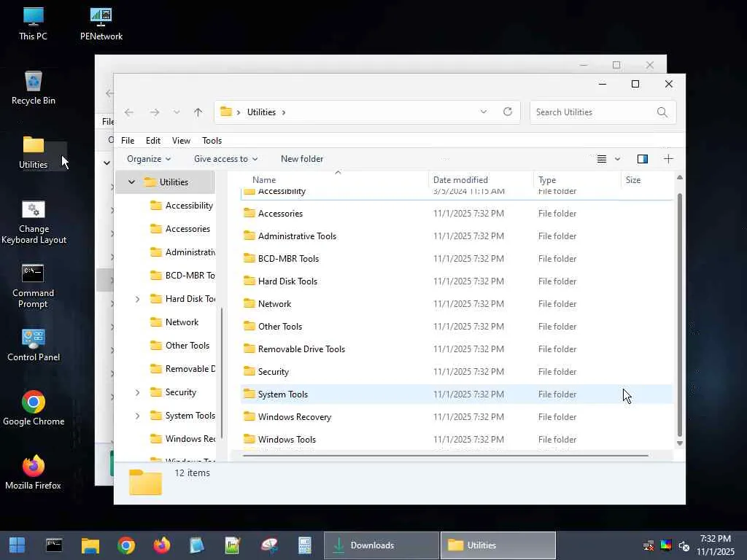Launch Command Prompt from the taskbar

pos(54,545)
